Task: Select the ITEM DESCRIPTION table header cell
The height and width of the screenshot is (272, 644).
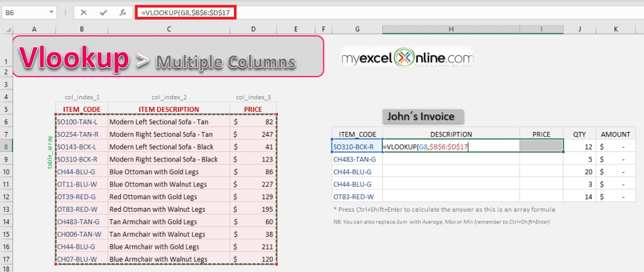Action: click(x=169, y=109)
